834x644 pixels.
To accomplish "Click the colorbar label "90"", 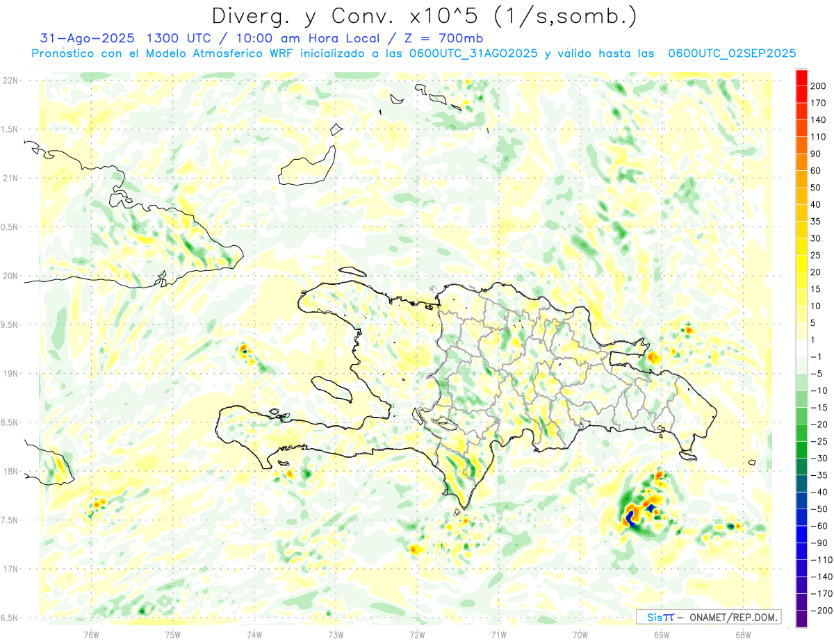I will (x=816, y=154).
